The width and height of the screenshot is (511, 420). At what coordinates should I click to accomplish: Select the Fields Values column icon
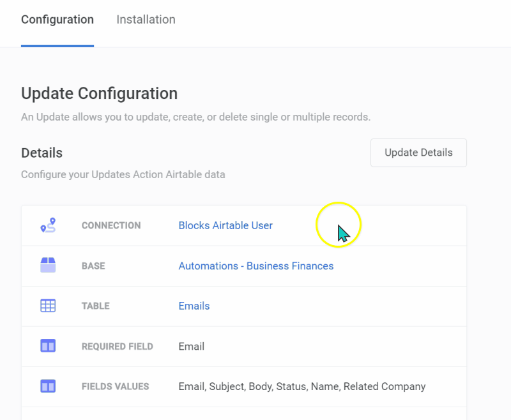(48, 386)
